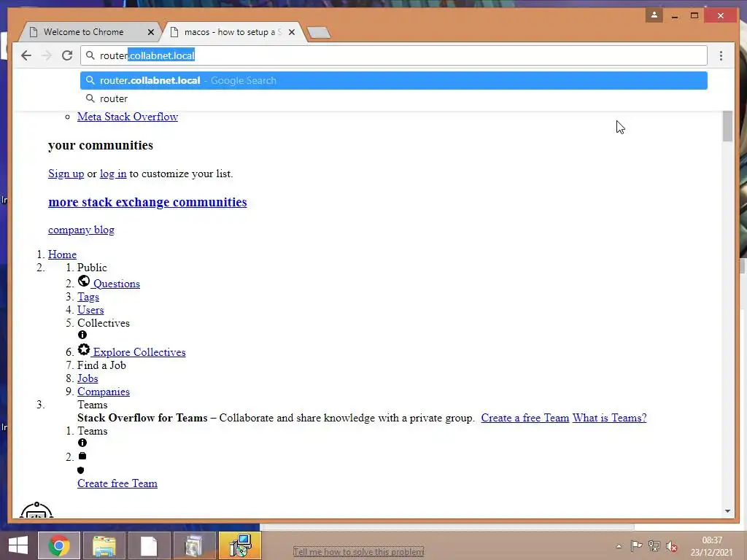Open the Meta Stack Overflow link
747x560 pixels.
tap(128, 117)
